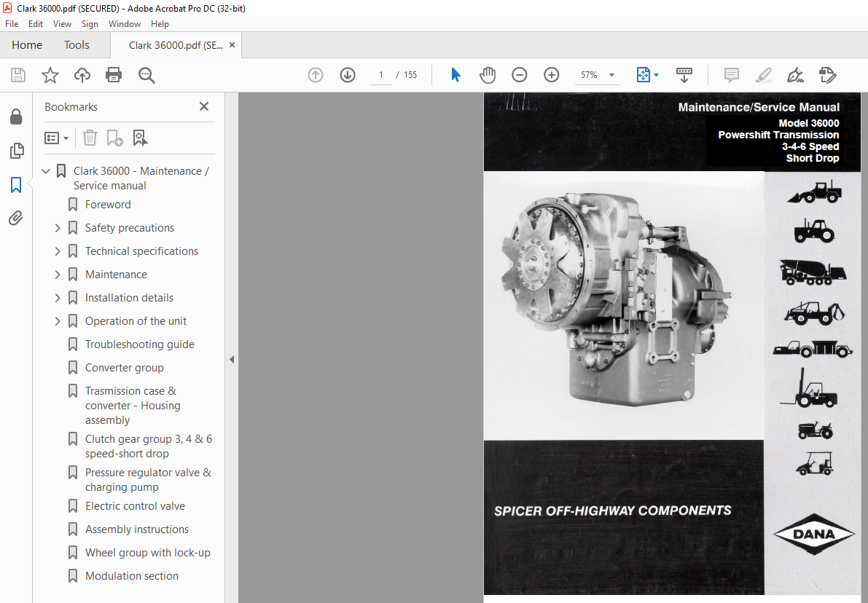The image size is (868, 603).
Task: Open the sign document pen icon
Action: pos(795,75)
